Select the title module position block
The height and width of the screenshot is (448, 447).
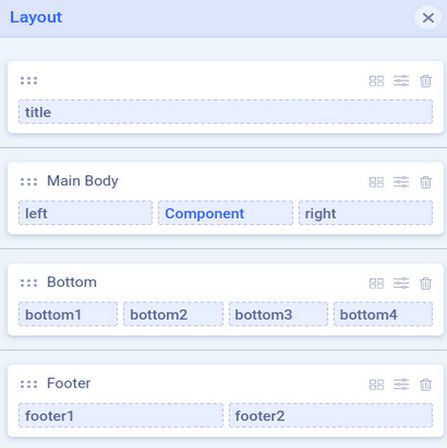tap(226, 112)
